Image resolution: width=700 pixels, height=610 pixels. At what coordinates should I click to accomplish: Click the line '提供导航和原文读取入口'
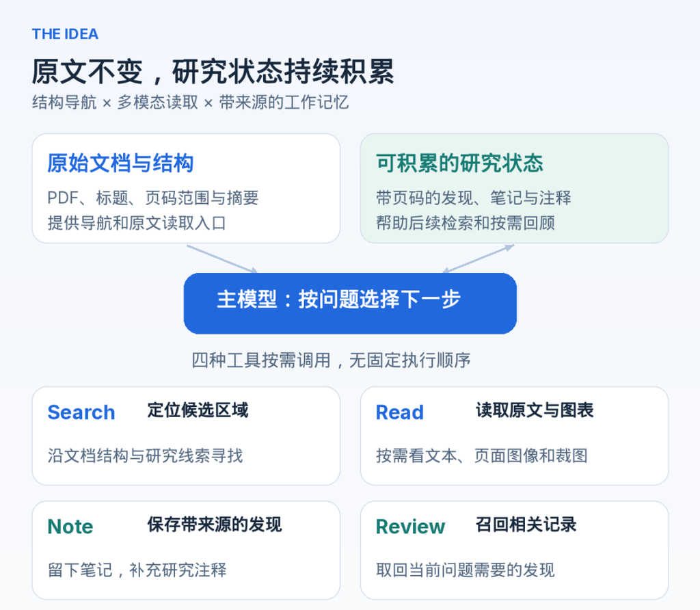point(137,223)
